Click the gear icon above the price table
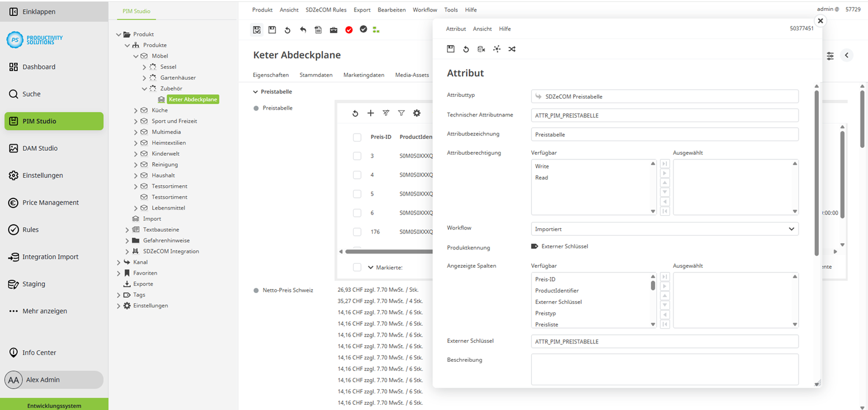 (x=417, y=113)
